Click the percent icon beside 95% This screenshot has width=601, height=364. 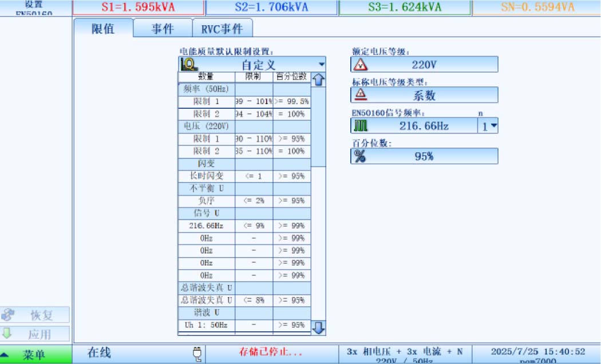tap(360, 156)
